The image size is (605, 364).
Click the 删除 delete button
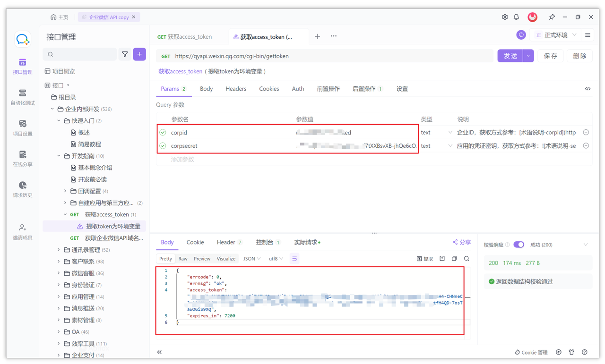[x=579, y=56]
